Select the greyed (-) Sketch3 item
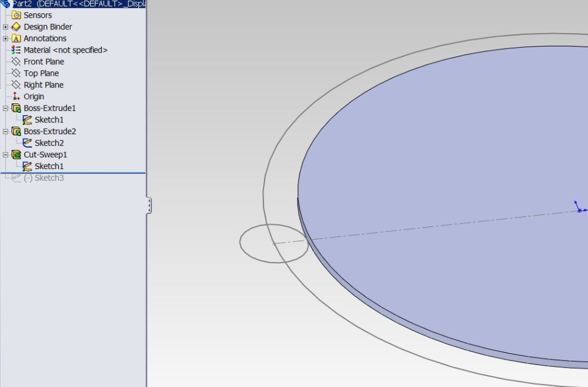 tap(44, 178)
